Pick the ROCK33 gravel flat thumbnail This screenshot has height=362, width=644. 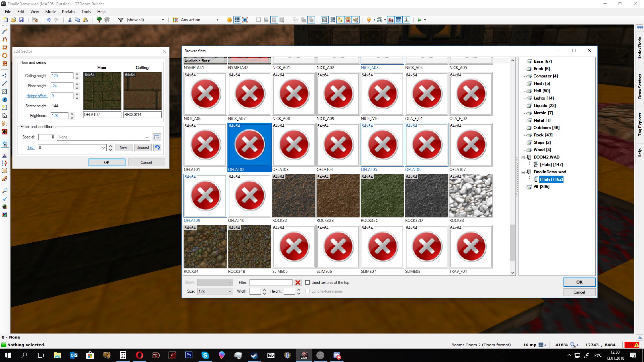[471, 196]
